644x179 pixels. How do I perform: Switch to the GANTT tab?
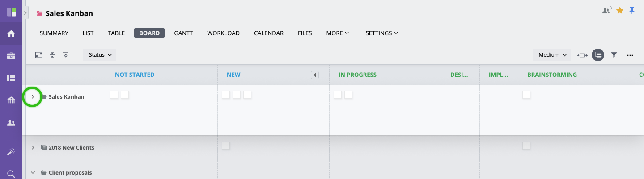pos(183,33)
